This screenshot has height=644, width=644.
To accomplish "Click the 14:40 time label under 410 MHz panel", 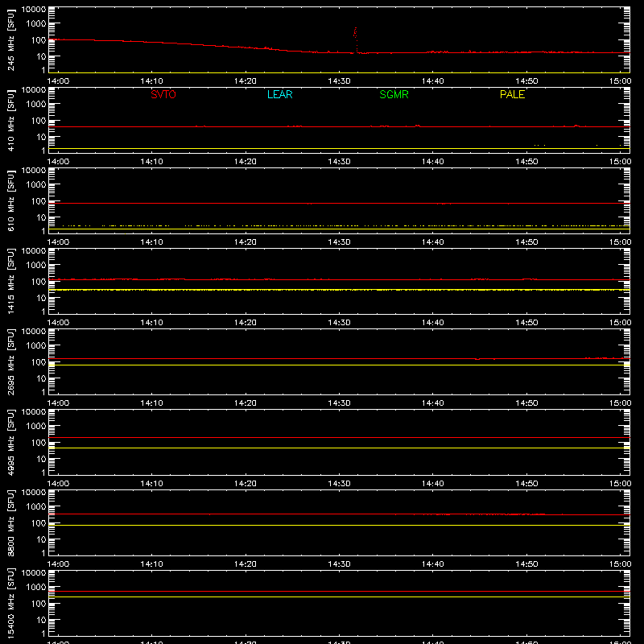I will point(432,162).
